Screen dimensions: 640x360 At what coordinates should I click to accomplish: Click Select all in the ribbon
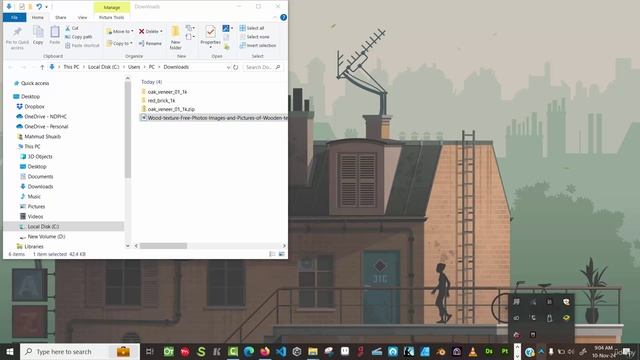coord(252,28)
